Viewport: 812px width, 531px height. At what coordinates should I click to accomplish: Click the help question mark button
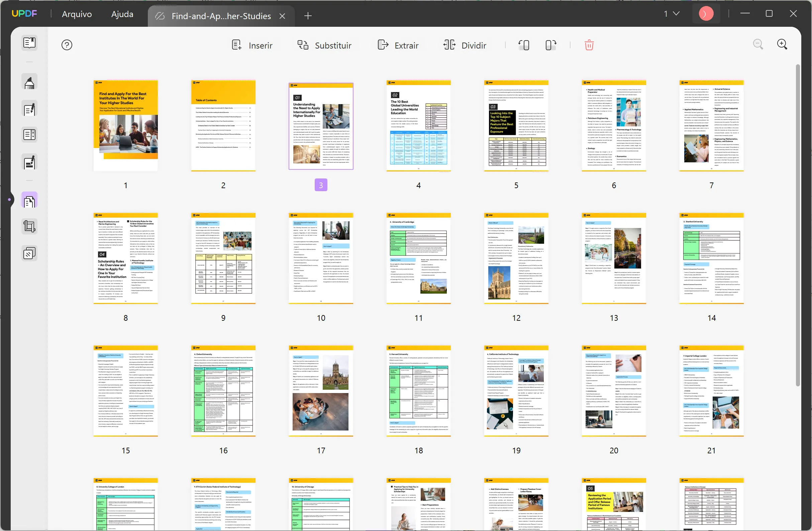66,45
